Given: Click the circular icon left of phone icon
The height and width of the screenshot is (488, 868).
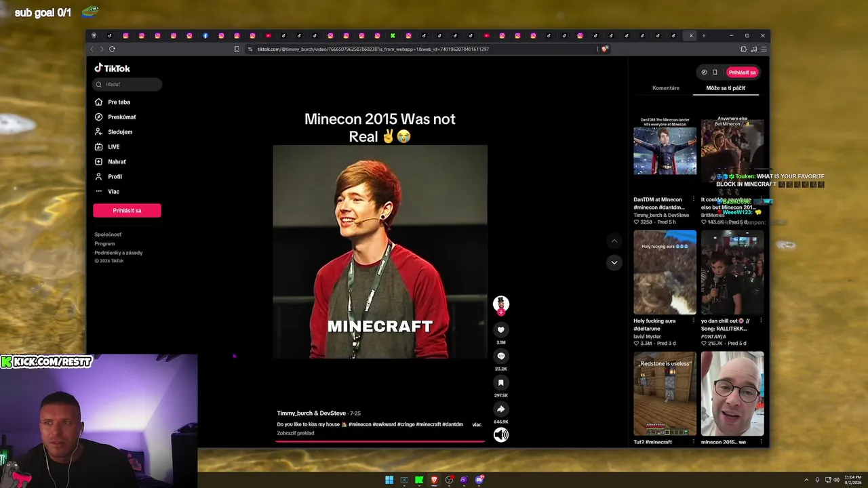Looking at the screenshot, I should 704,73.
